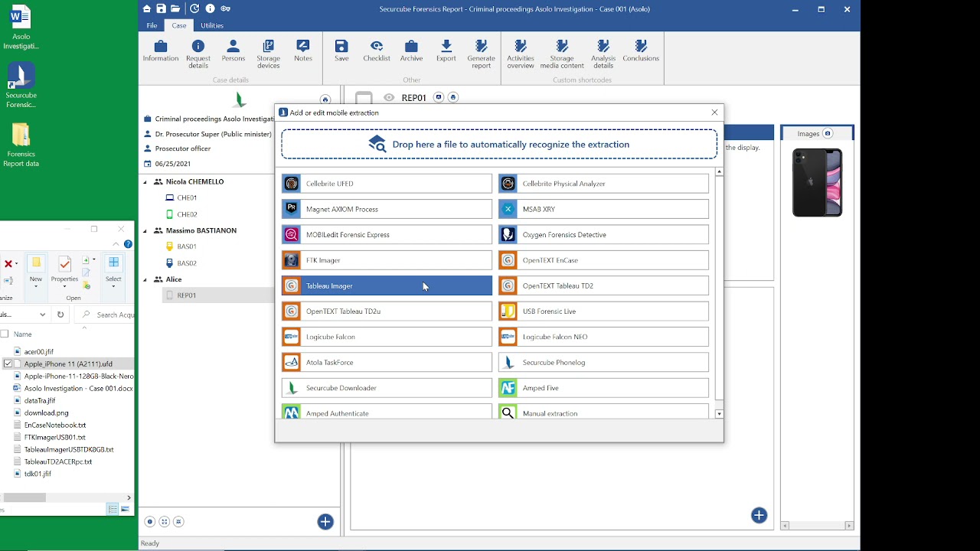The image size is (980, 551).
Task: Open Forensics Report data desktop folder
Action: coord(21,145)
